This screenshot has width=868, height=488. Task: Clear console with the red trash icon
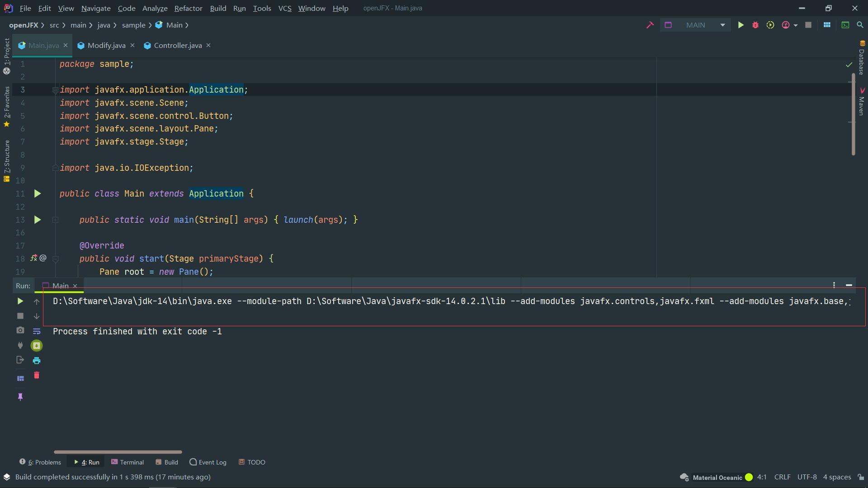[37, 375]
